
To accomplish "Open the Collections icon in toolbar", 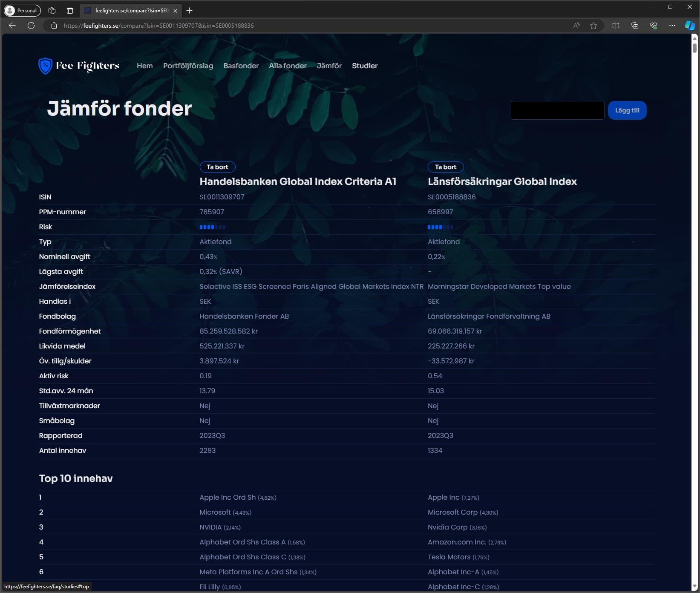I will [x=634, y=26].
